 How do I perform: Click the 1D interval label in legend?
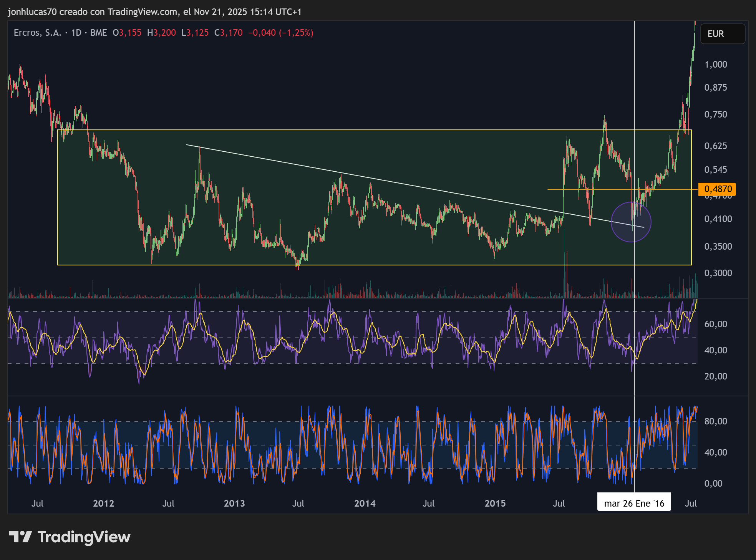[x=76, y=33]
